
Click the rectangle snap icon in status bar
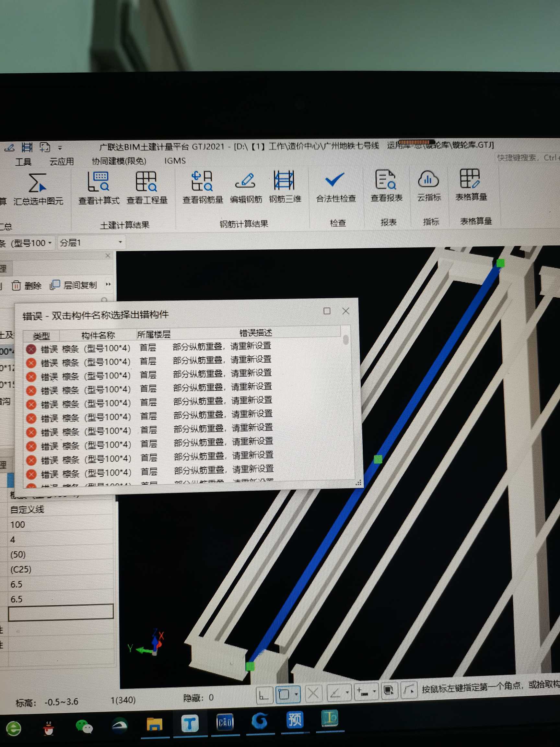point(284,695)
